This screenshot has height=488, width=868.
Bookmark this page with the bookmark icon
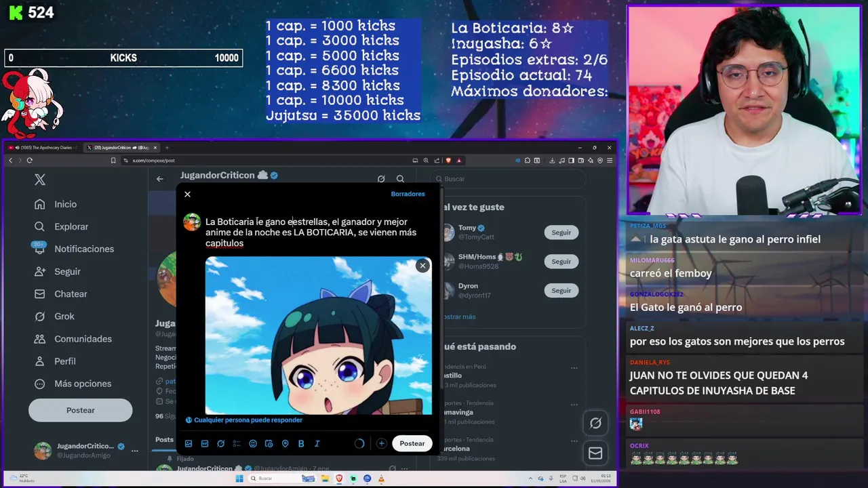(x=113, y=161)
